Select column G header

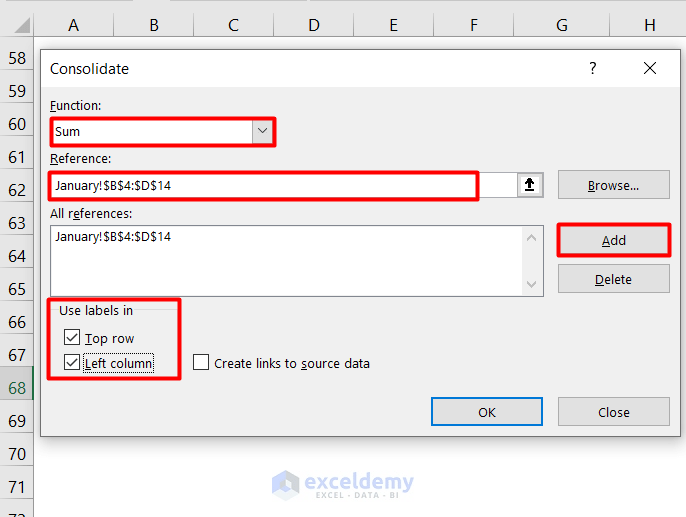(562, 25)
